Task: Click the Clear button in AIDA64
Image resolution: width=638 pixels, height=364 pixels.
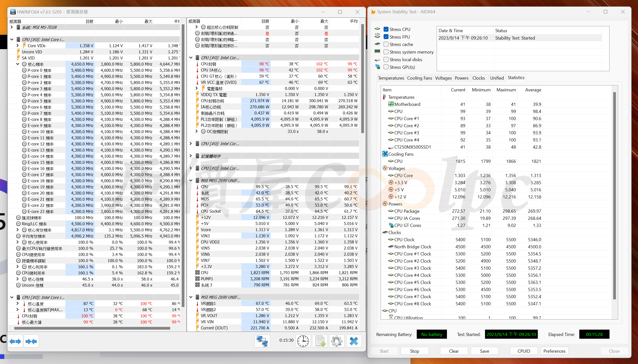Action: [454, 351]
